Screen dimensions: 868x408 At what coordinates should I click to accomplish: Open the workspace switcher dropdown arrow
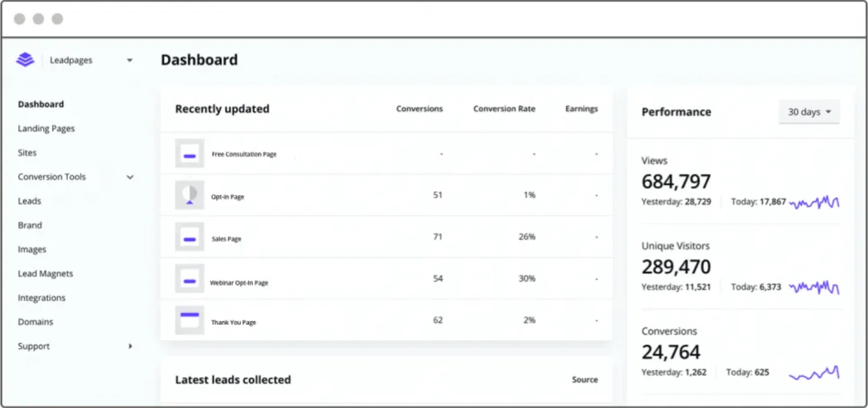(x=130, y=60)
